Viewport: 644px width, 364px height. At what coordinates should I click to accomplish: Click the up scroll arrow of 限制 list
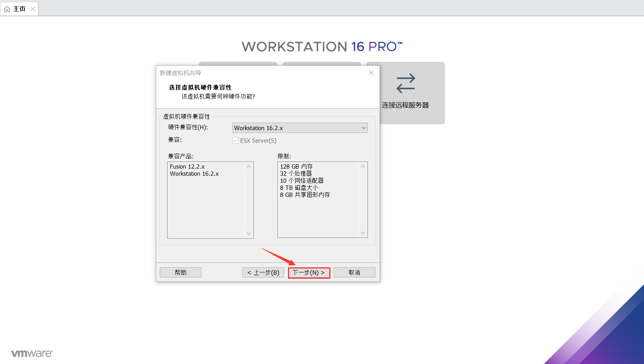(x=363, y=167)
